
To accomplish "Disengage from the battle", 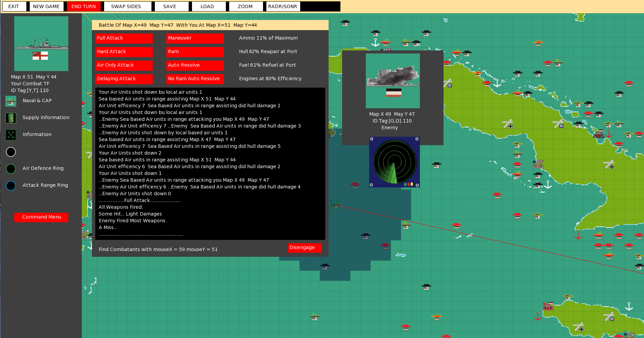I will coord(305,248).
